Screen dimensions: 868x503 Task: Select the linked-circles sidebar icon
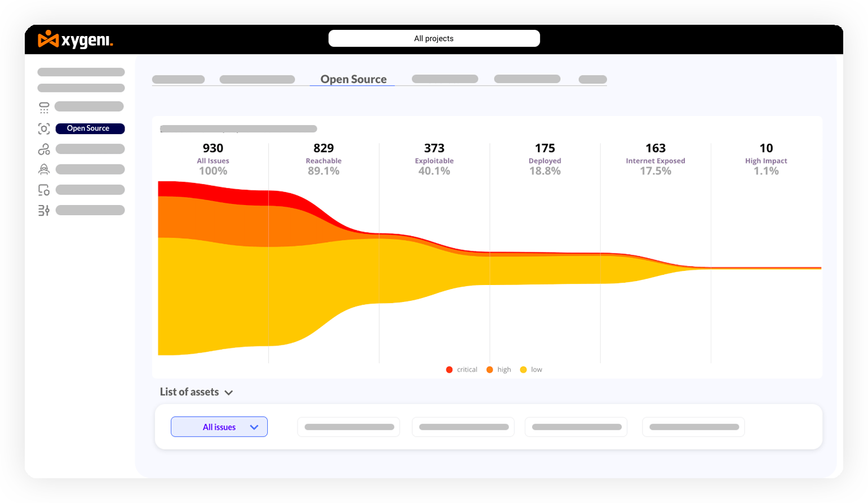coord(44,149)
